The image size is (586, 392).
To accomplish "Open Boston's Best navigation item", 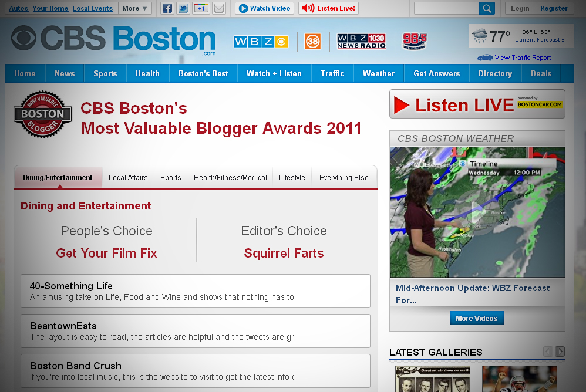I will (203, 73).
